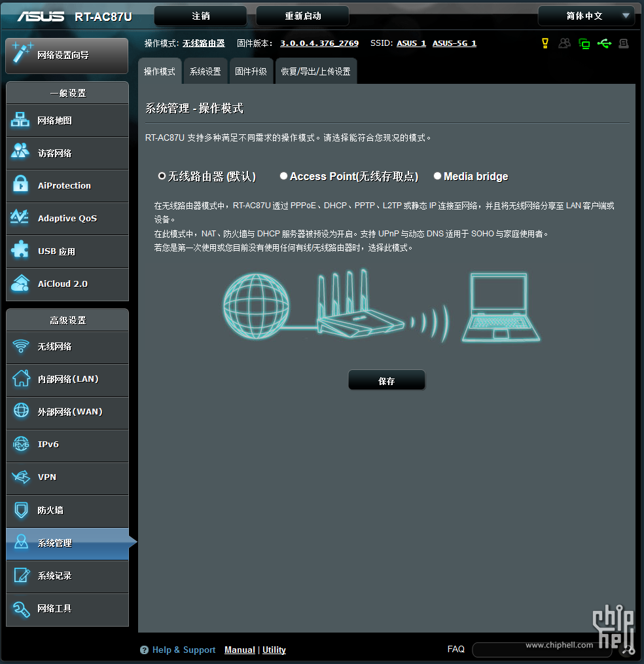Open Adaptive QoS menu item
644x664 pixels.
[x=67, y=218]
